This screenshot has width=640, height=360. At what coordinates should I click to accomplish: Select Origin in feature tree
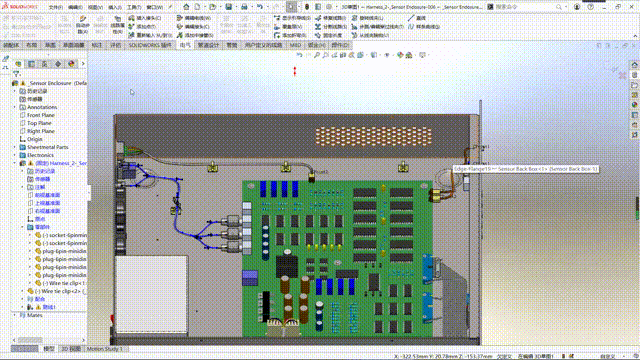tap(35, 139)
